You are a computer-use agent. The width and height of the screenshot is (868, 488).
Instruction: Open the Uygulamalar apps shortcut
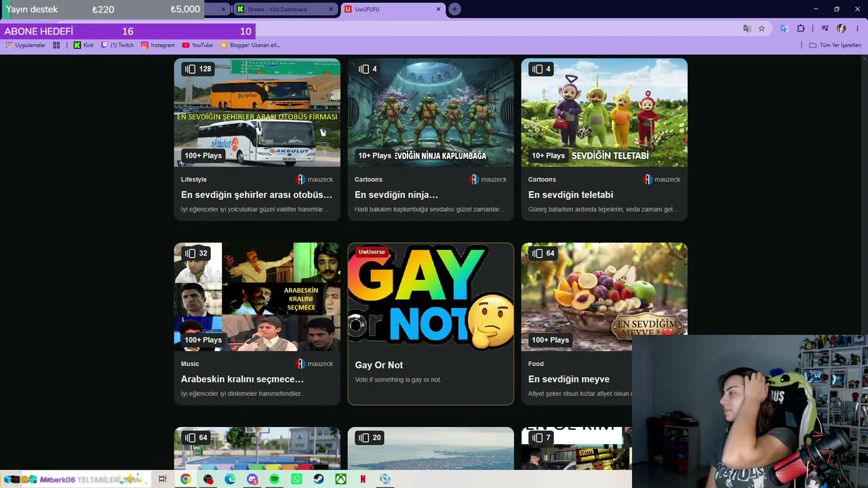(25, 45)
